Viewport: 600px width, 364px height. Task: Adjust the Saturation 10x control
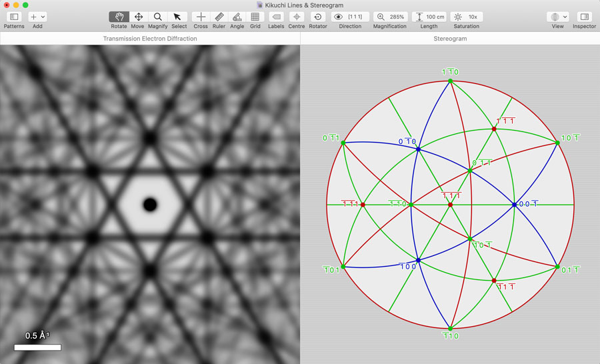coord(466,17)
